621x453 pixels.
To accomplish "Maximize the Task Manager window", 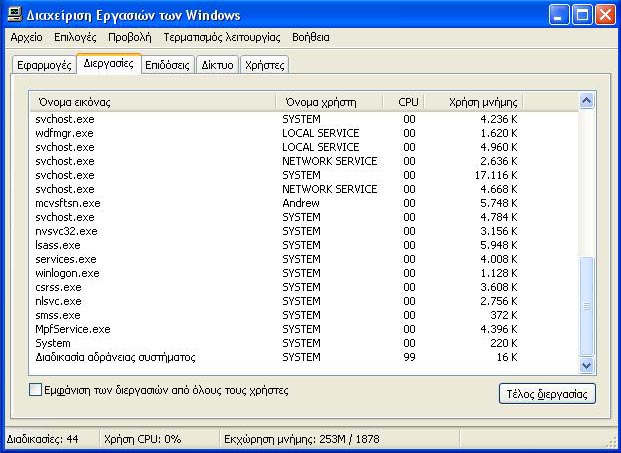I will point(583,14).
